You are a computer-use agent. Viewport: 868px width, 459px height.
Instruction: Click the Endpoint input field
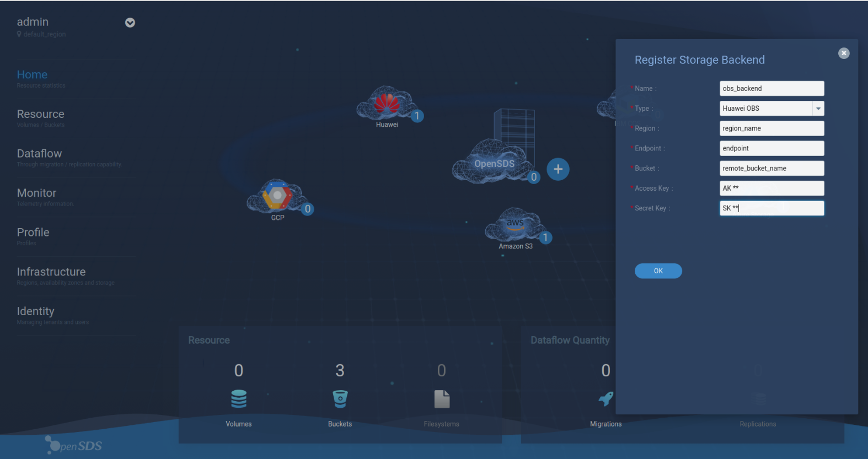[x=771, y=148]
